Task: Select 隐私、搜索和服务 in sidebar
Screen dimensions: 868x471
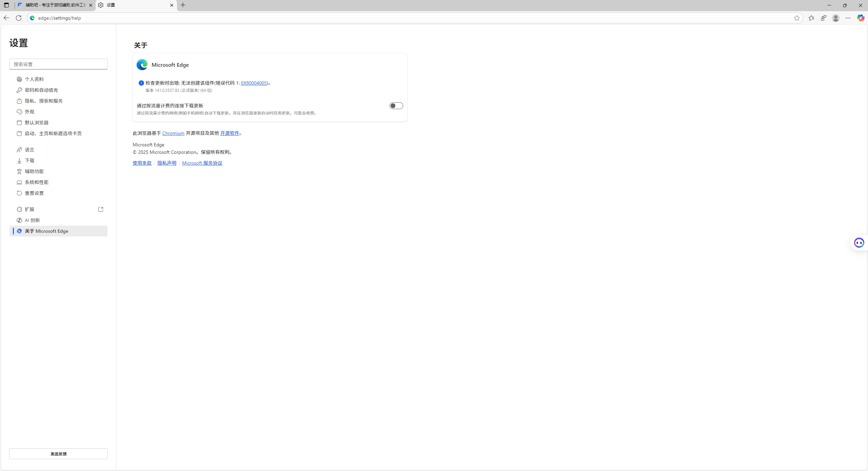Action: tap(44, 101)
